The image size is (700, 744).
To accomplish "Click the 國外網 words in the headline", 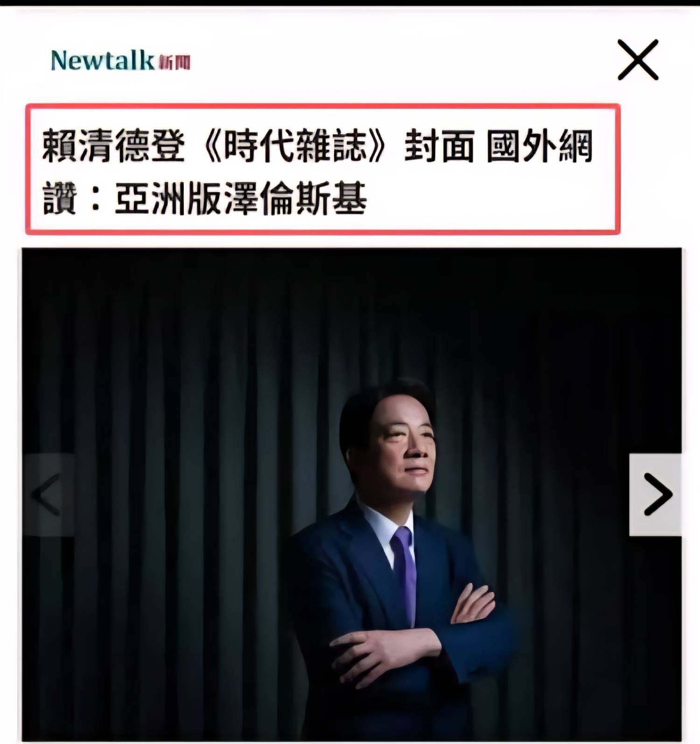I will pos(539,146).
